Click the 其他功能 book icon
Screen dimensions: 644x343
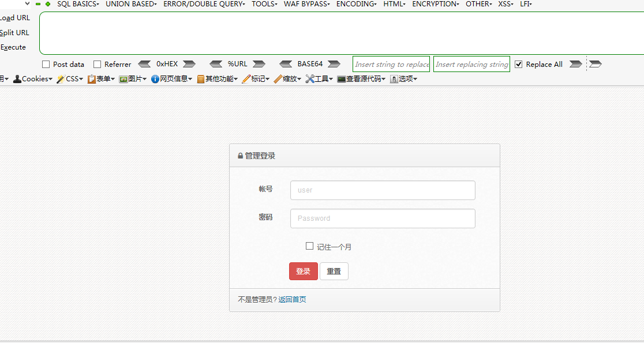point(201,79)
